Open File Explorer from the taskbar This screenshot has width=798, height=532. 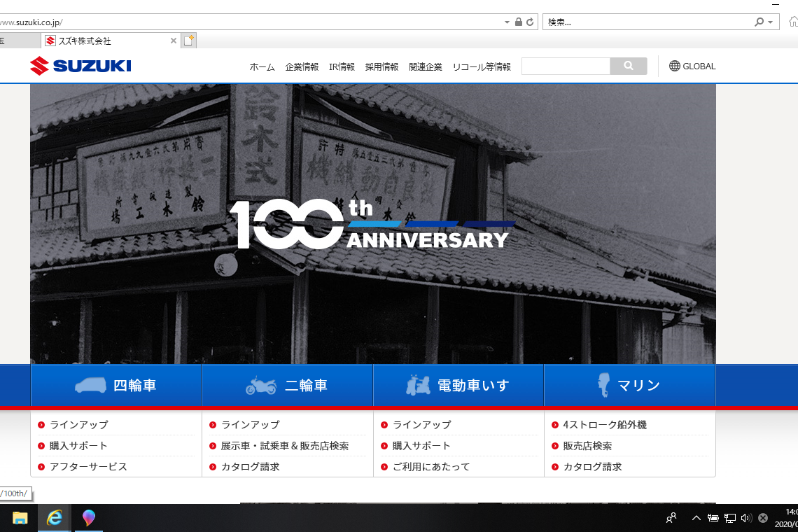[20, 518]
